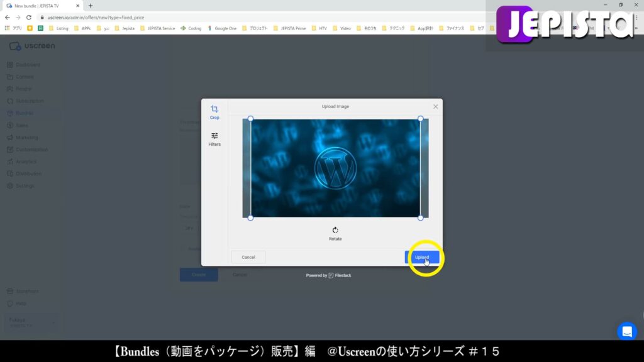
Task: Open Dashboard in the sidebar
Action: click(24, 65)
